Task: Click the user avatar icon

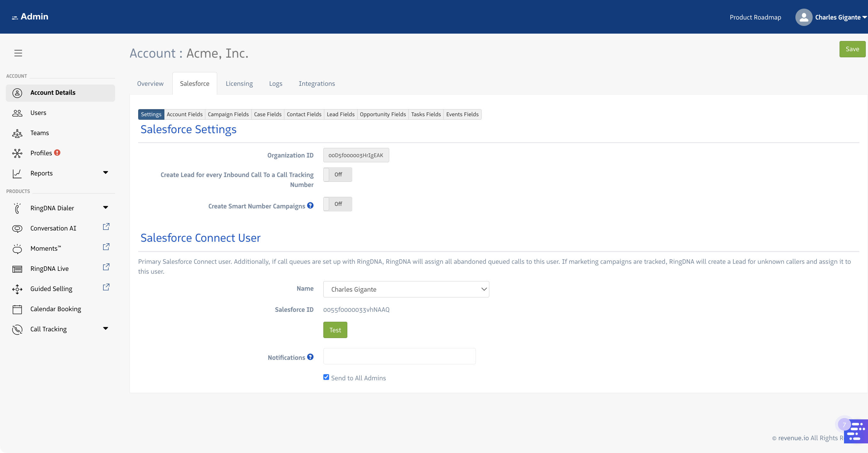Action: 804,17
